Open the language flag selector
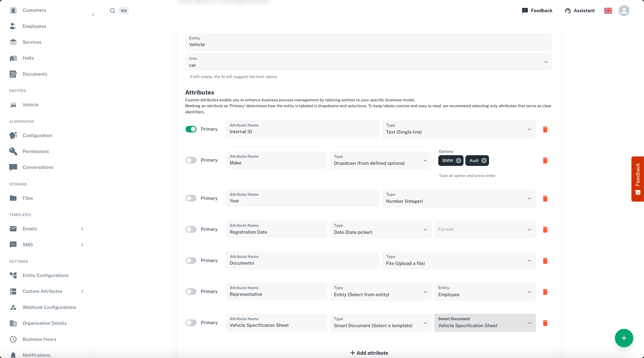Viewport: 644px width, 358px height. click(608, 11)
